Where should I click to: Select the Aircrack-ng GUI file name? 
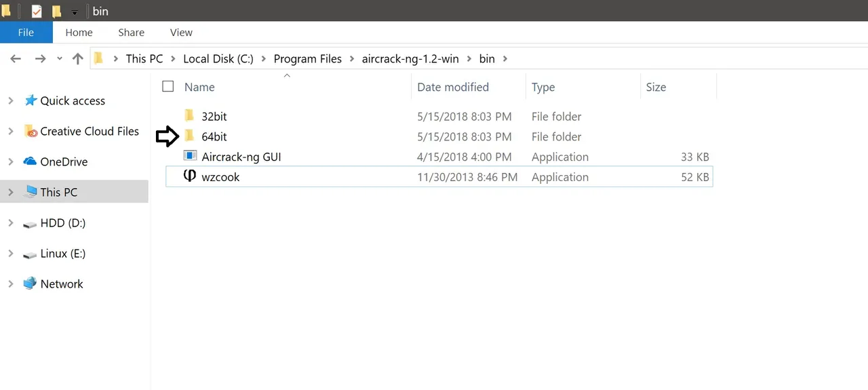[241, 157]
